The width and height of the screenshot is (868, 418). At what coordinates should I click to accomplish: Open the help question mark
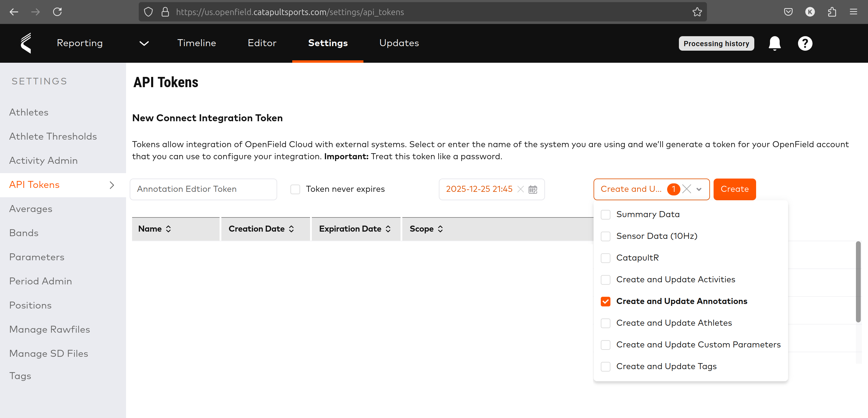point(805,43)
